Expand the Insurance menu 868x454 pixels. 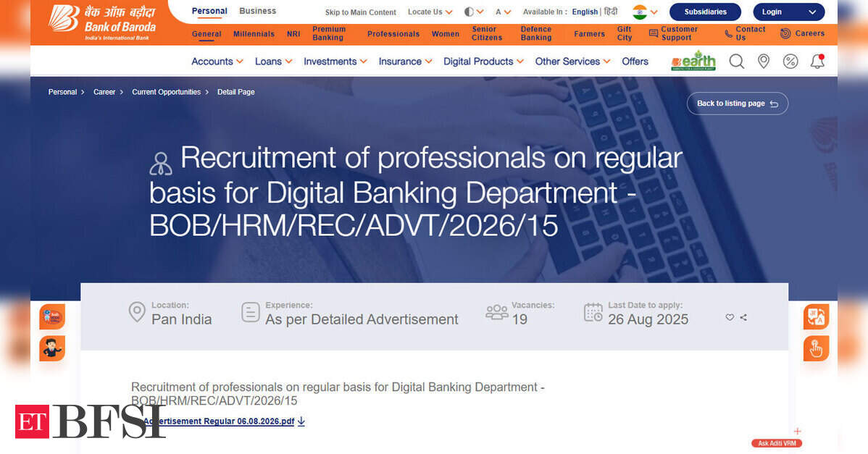click(x=405, y=62)
